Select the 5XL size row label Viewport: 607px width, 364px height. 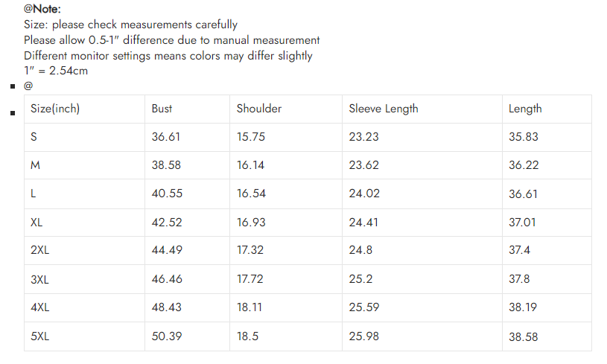40,336
